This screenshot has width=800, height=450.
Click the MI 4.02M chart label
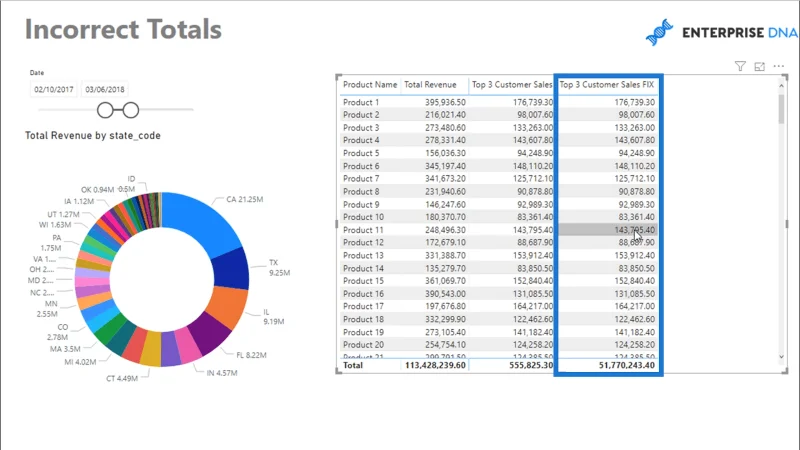pos(80,362)
